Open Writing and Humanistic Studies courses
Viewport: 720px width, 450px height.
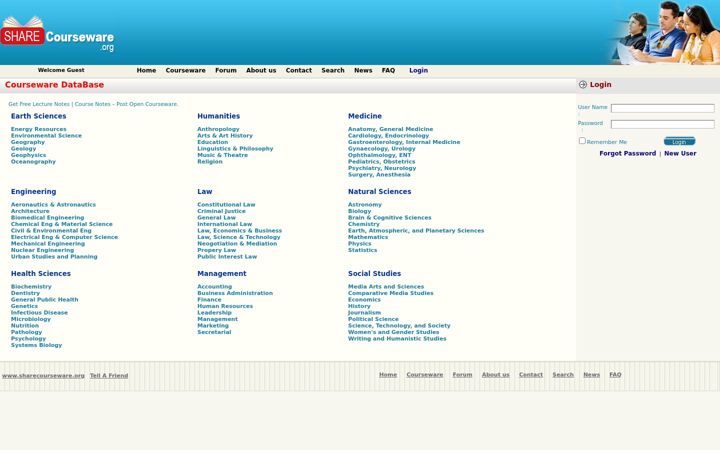(x=397, y=339)
